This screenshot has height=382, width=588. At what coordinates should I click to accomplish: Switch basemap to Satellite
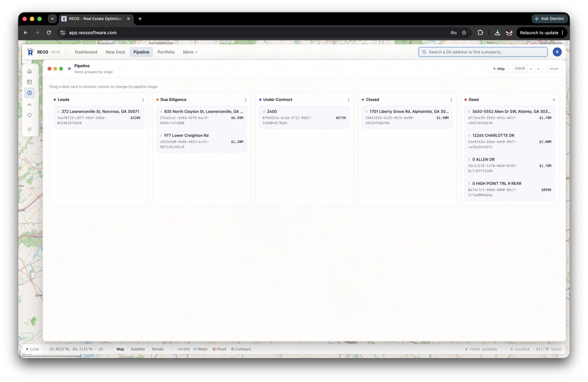click(138, 349)
